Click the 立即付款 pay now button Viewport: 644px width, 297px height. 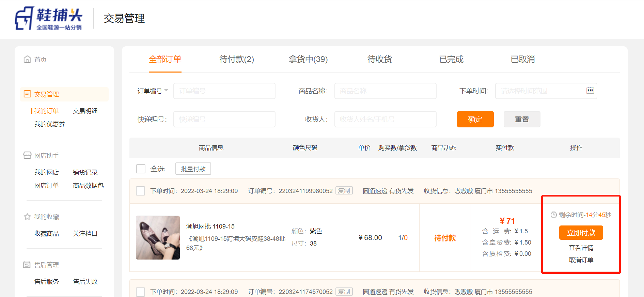[x=581, y=233]
